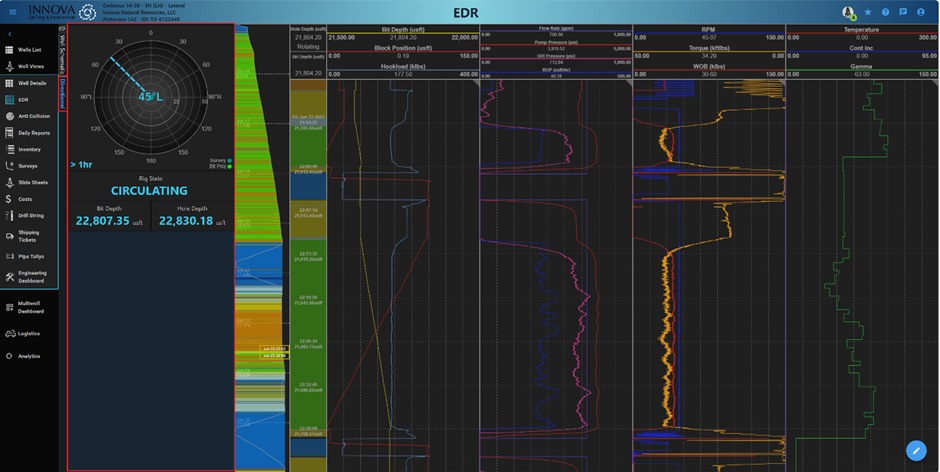Open the feedback chat icon
The image size is (940, 472).
tap(903, 12)
